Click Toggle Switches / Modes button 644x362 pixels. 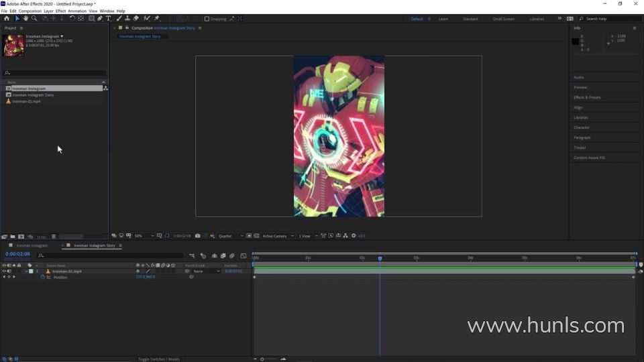click(x=158, y=359)
